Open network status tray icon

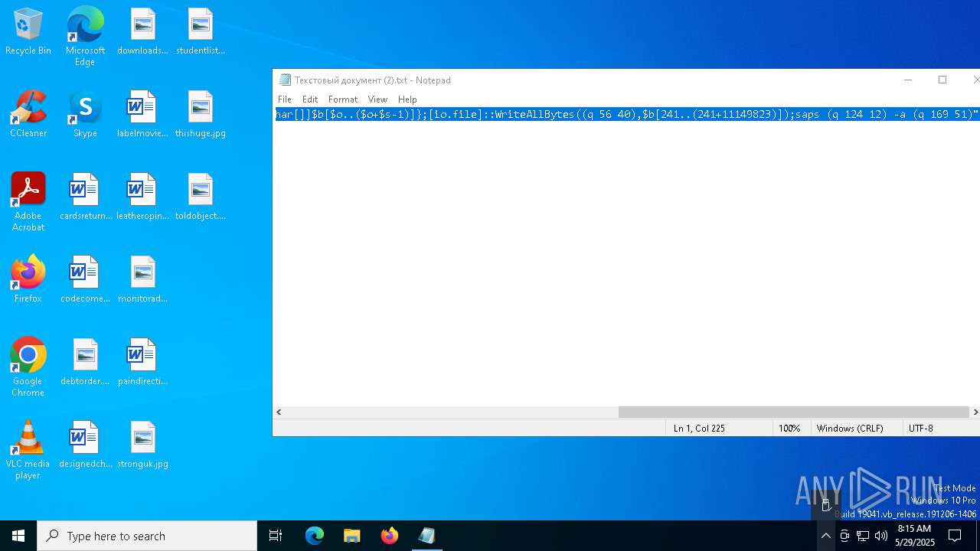(x=863, y=536)
